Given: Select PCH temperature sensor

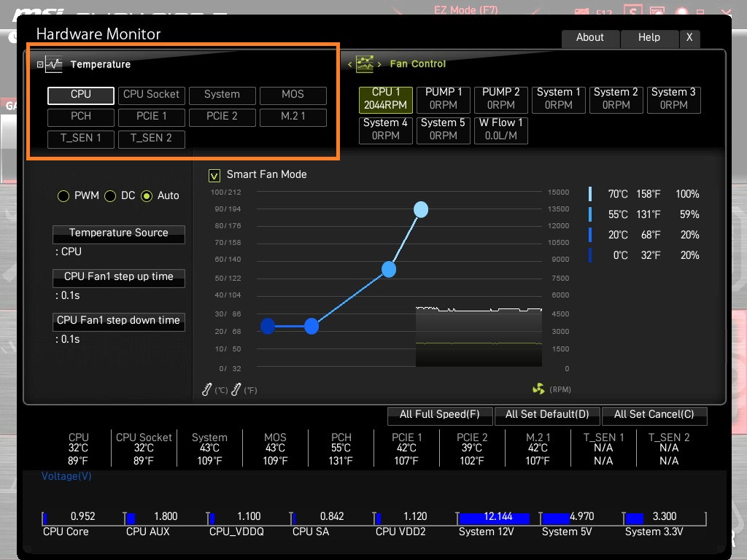Looking at the screenshot, I should click(x=81, y=117).
